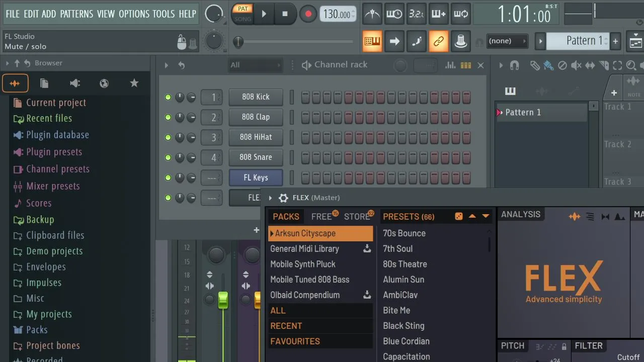644x362 pixels.
Task: Toggle typing keyboard to piano icon
Action: (x=372, y=41)
